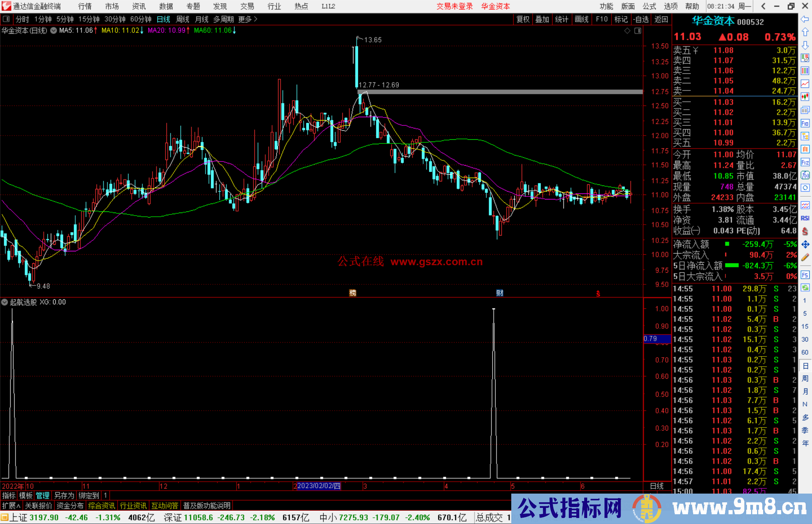Click the 另存为 save-as button

[x=64, y=495]
